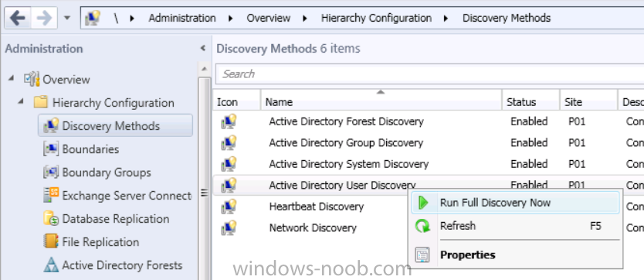Click the Back navigation arrow
The height and width of the screenshot is (280, 644).
(18, 18)
